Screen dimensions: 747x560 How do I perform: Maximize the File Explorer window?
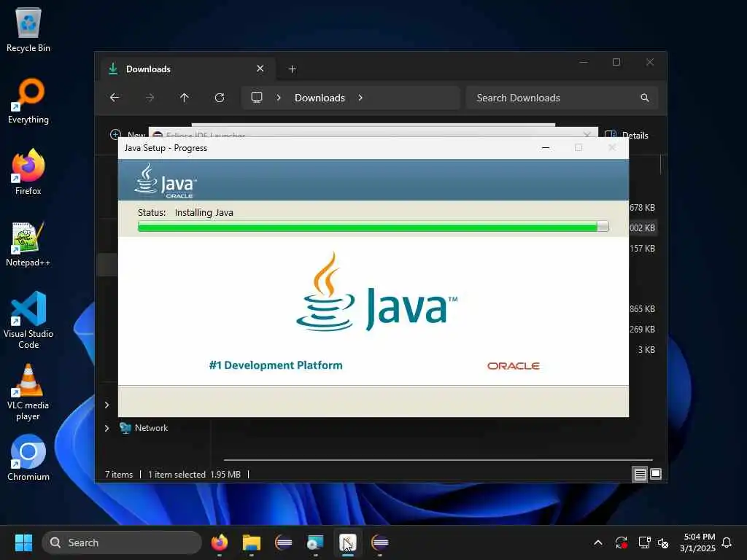(616, 63)
